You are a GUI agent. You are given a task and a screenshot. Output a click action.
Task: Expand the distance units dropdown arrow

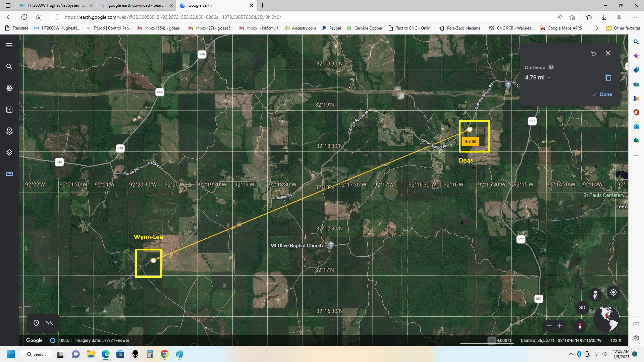tap(549, 78)
